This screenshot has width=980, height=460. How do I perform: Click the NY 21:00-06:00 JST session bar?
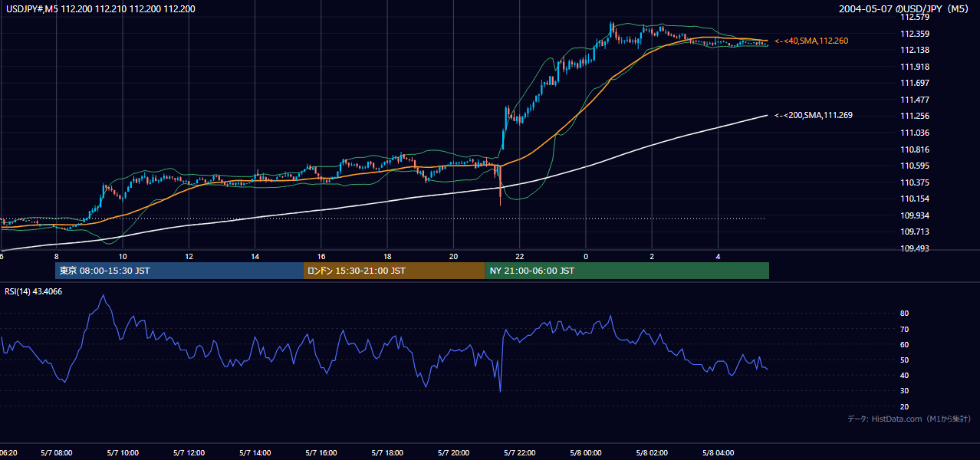coord(626,271)
